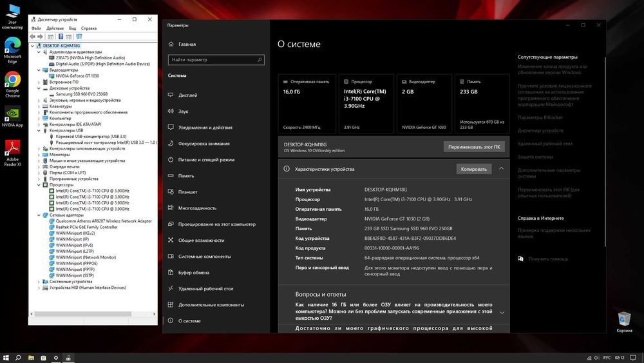Open Диспетчер устройств related link
Viewport: 644px width, 363px height.
(x=540, y=131)
